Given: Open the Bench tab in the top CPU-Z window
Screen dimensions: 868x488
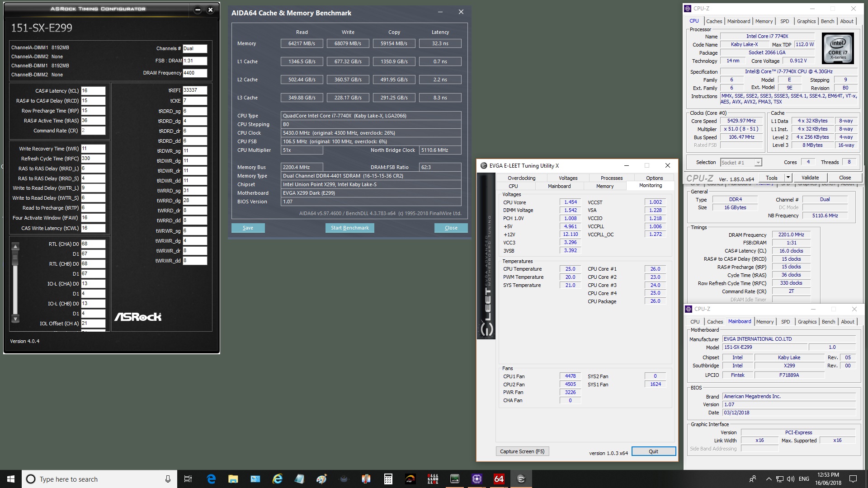Looking at the screenshot, I should pyautogui.click(x=827, y=21).
